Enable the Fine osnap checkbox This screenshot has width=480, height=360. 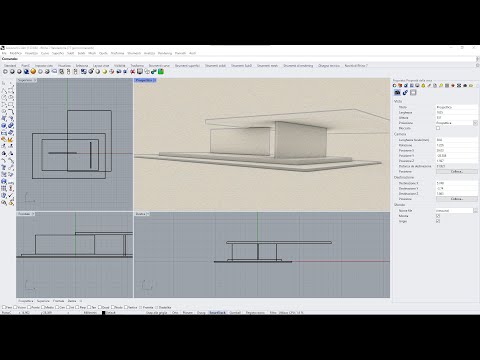4,307
